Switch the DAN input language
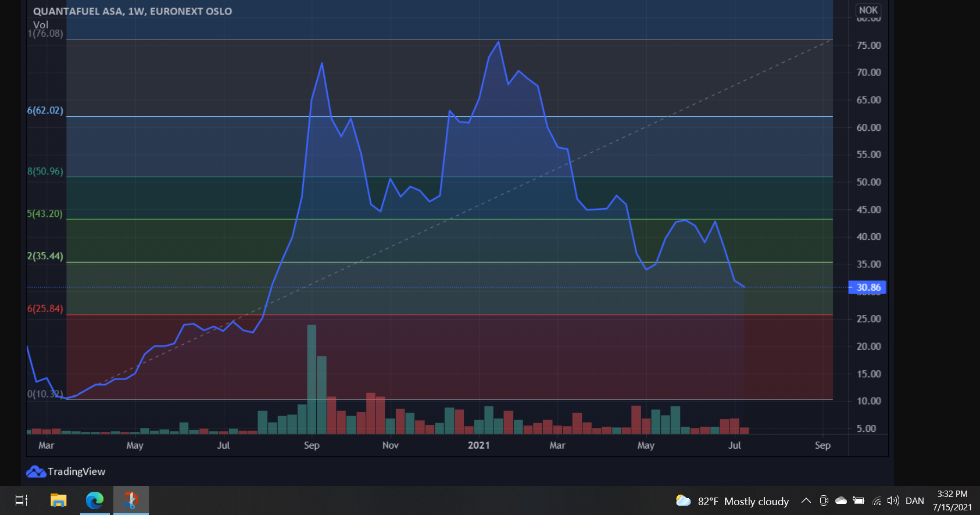The height and width of the screenshot is (515, 980). pos(915,501)
